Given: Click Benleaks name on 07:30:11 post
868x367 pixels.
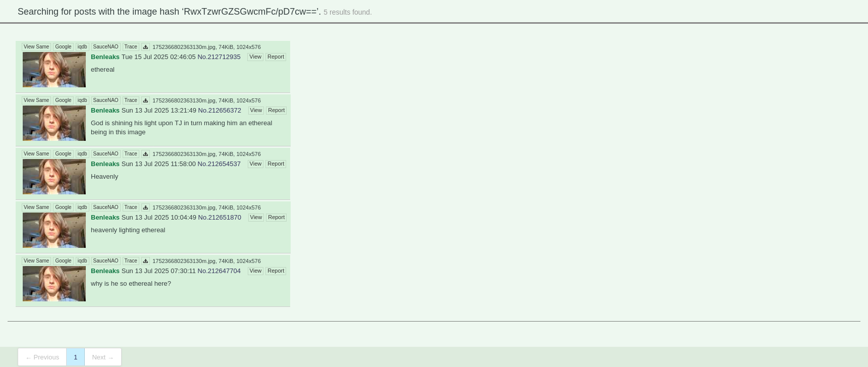Looking at the screenshot, I should coord(105,271).
